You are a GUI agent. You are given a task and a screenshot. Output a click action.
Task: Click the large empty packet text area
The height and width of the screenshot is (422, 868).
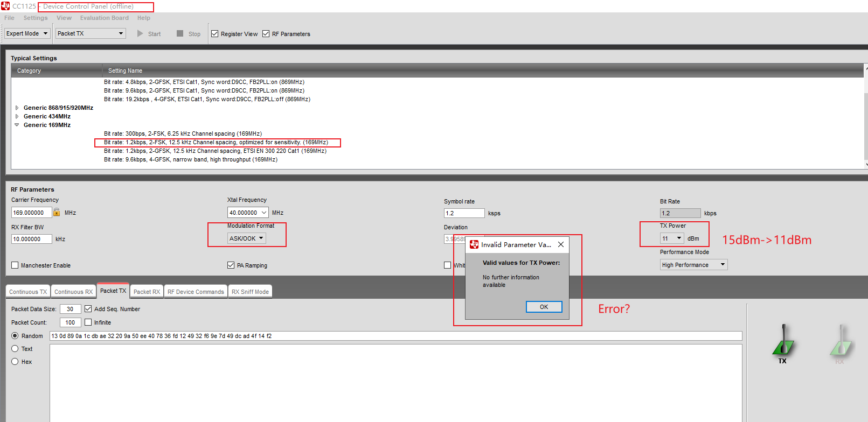coord(396,383)
